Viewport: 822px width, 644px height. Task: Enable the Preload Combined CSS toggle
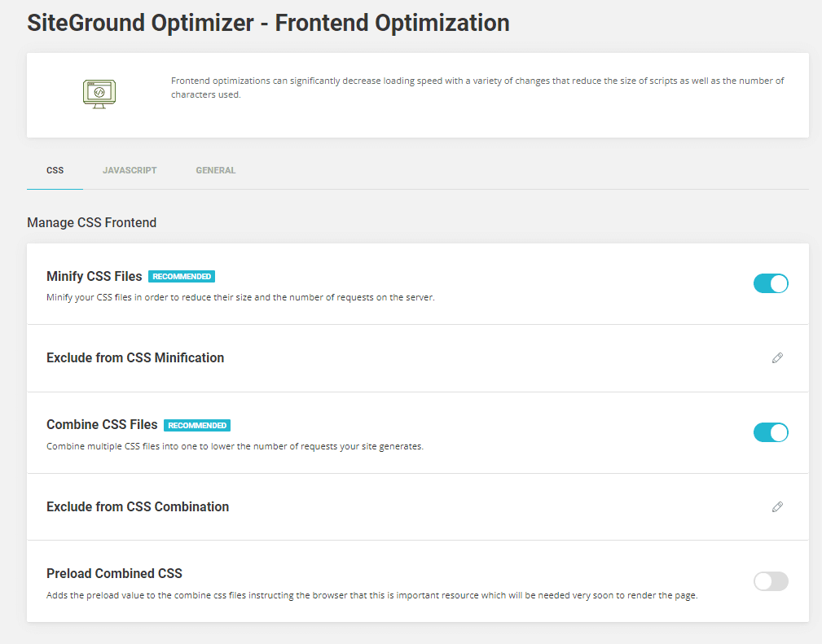[771, 581]
